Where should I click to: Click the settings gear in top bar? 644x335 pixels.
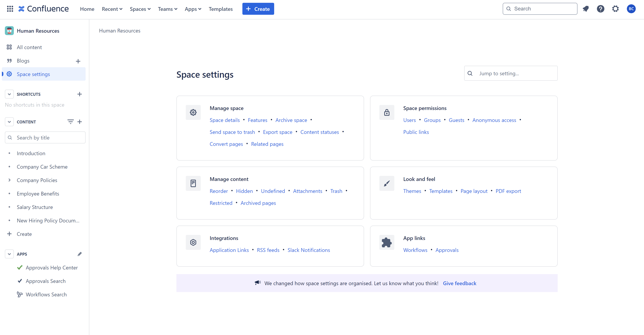click(615, 9)
